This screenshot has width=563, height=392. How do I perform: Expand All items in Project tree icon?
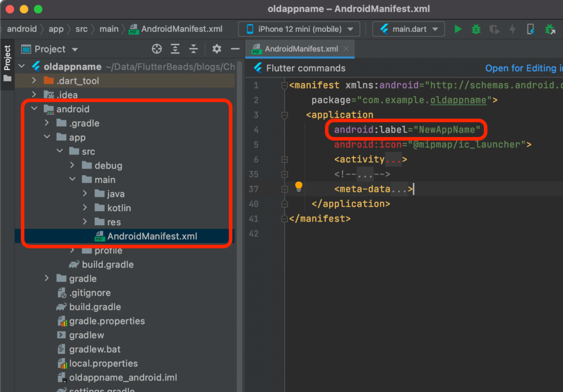175,49
